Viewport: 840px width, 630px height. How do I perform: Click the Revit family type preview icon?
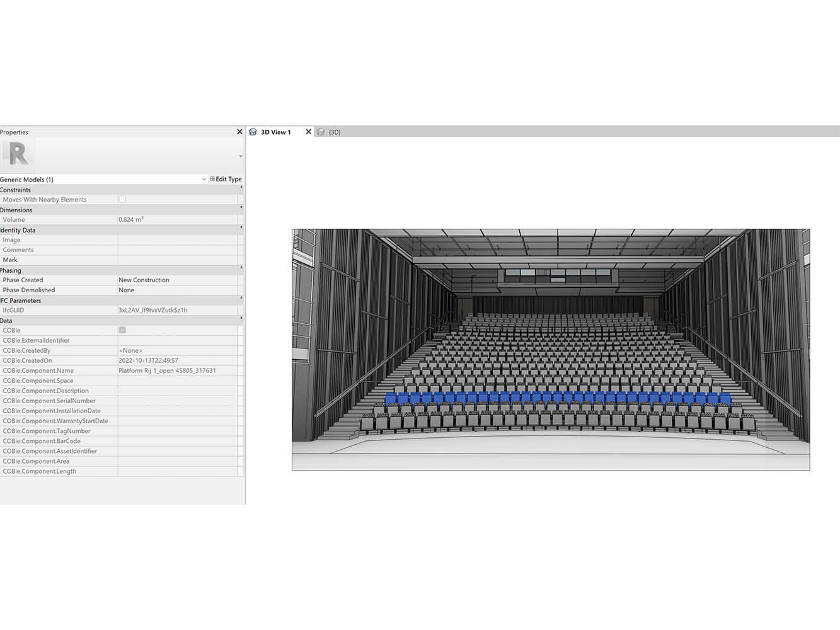(x=18, y=154)
